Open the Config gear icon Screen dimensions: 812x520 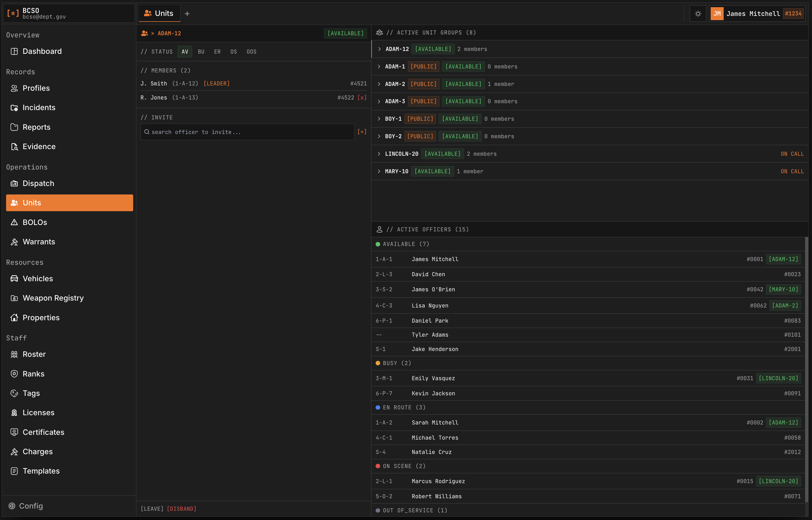12,506
